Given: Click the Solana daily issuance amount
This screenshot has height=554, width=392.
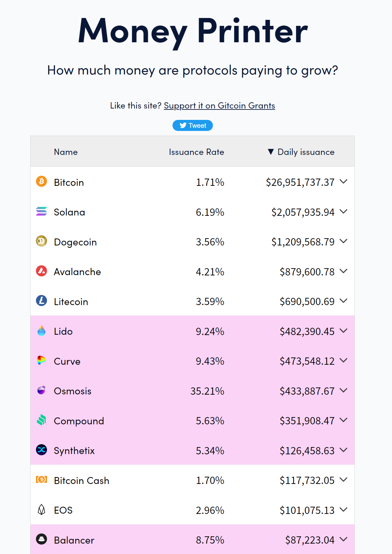Looking at the screenshot, I should (303, 212).
